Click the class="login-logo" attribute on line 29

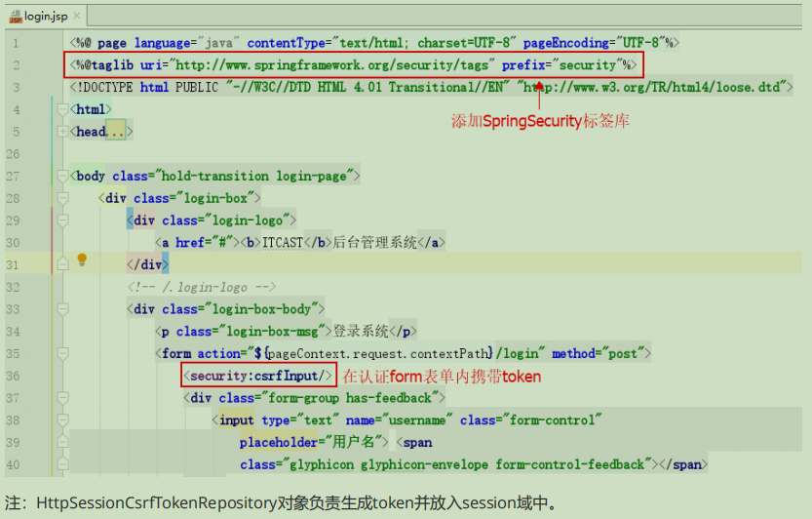(226, 220)
